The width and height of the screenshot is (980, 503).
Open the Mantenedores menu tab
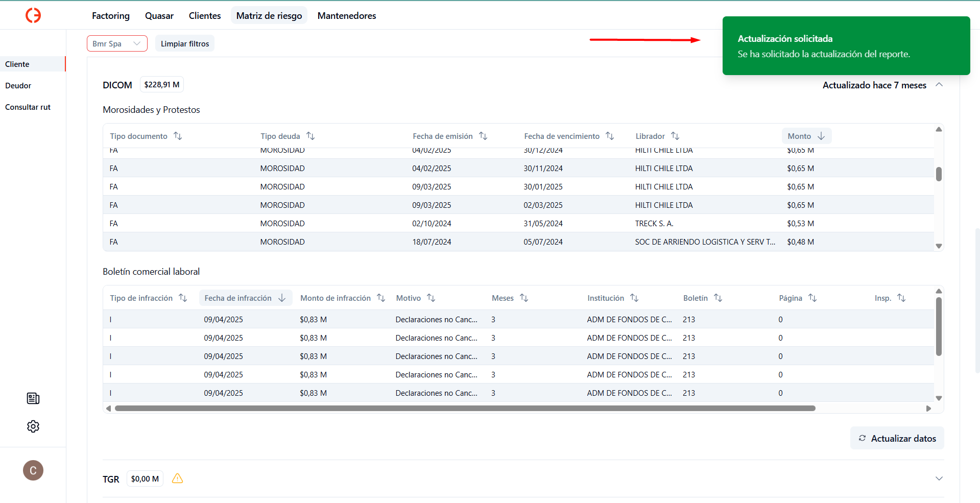click(x=347, y=16)
